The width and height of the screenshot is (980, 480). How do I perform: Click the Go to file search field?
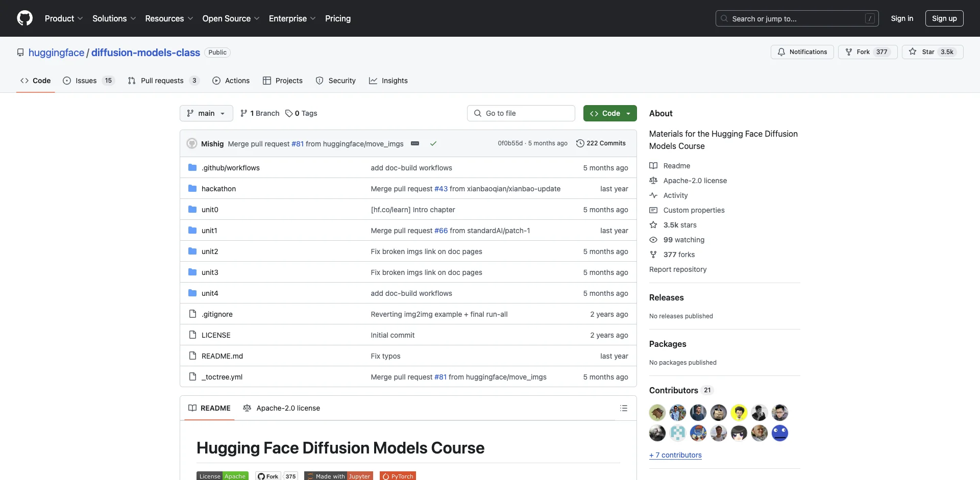pyautogui.click(x=521, y=113)
